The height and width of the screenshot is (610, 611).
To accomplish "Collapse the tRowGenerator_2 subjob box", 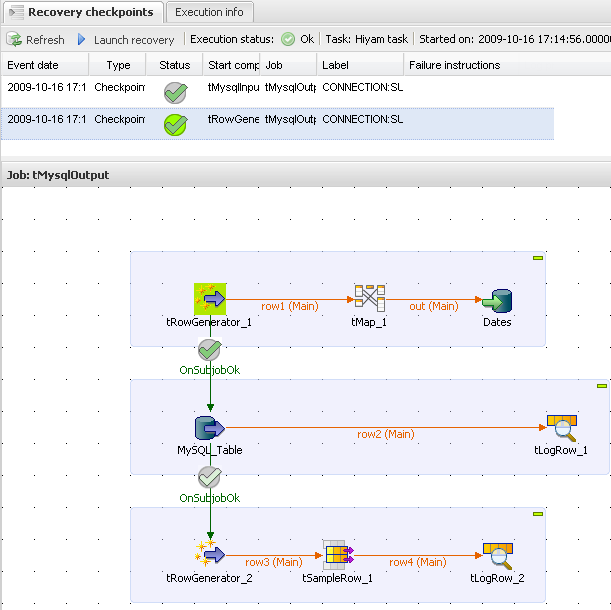I will 538,514.
